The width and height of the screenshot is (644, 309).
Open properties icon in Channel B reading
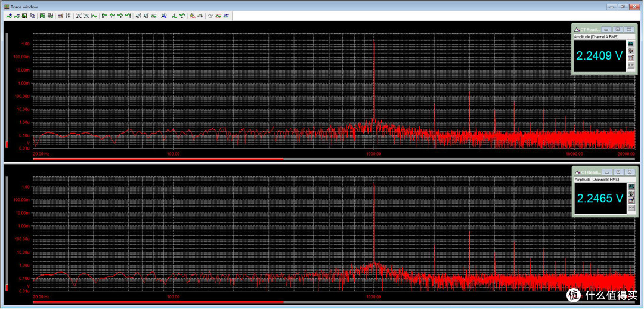(x=631, y=201)
